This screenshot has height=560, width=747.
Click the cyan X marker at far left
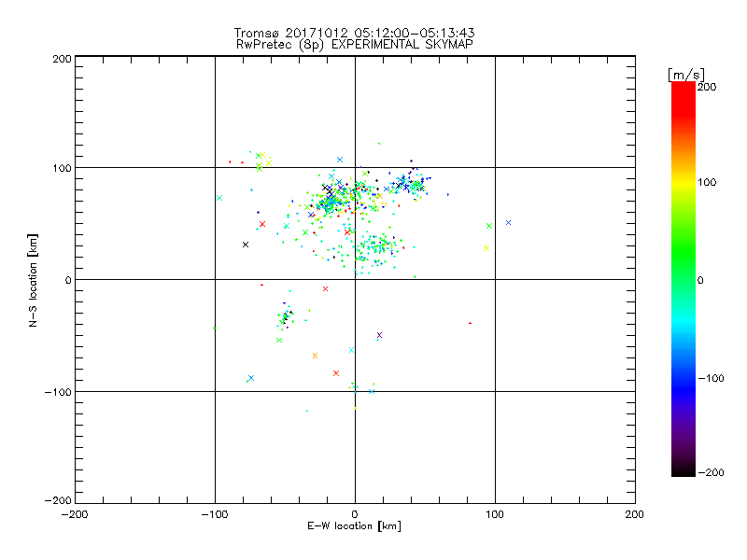tap(219, 198)
